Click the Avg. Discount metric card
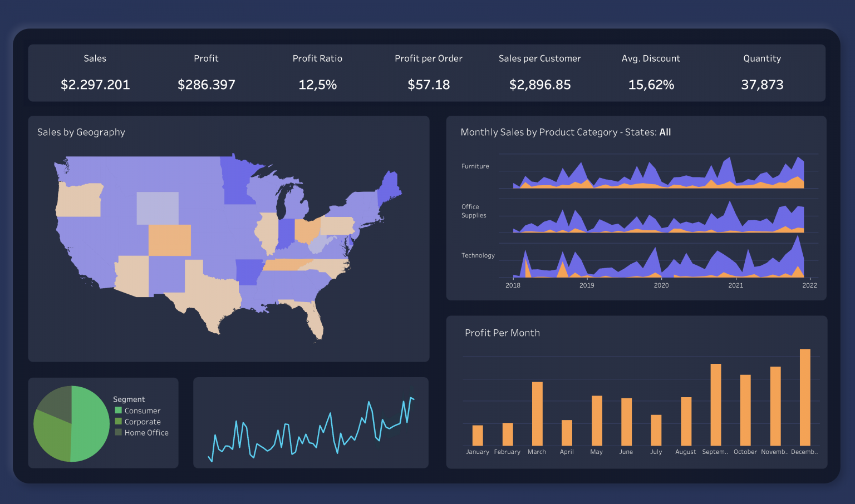The image size is (855, 504). (x=651, y=73)
